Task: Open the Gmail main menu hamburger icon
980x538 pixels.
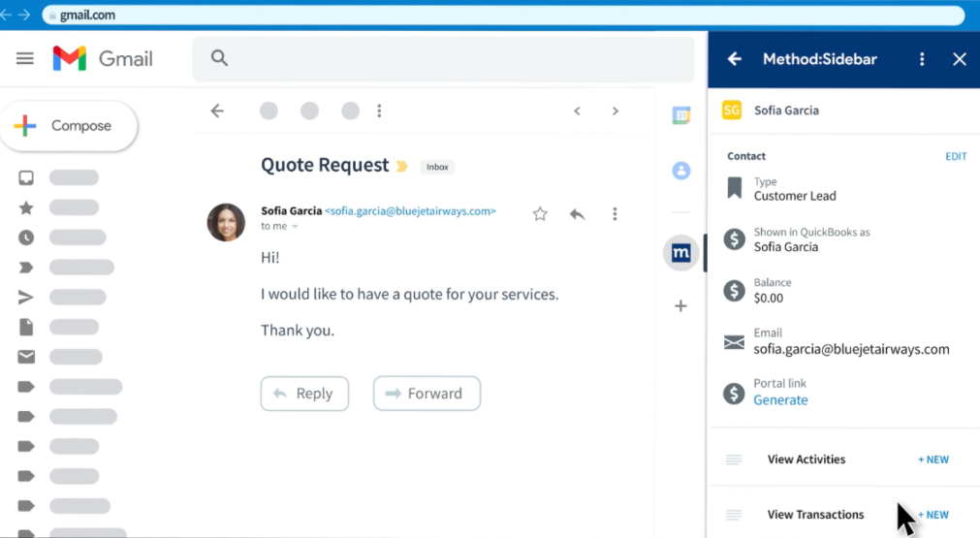Action: coord(25,59)
